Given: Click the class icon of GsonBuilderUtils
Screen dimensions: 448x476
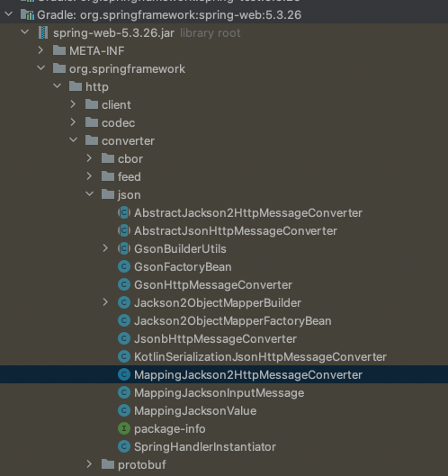Looking at the screenshot, I should (x=124, y=248).
